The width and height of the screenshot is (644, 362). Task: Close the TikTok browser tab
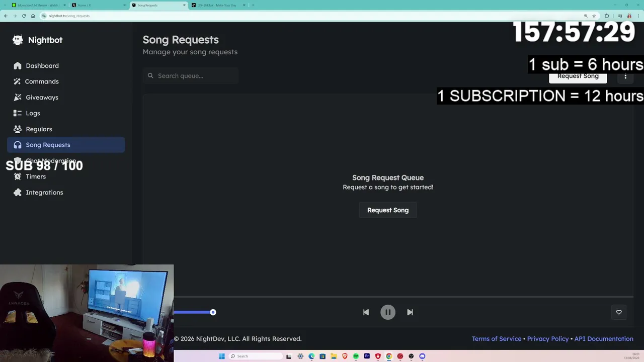[x=245, y=5]
